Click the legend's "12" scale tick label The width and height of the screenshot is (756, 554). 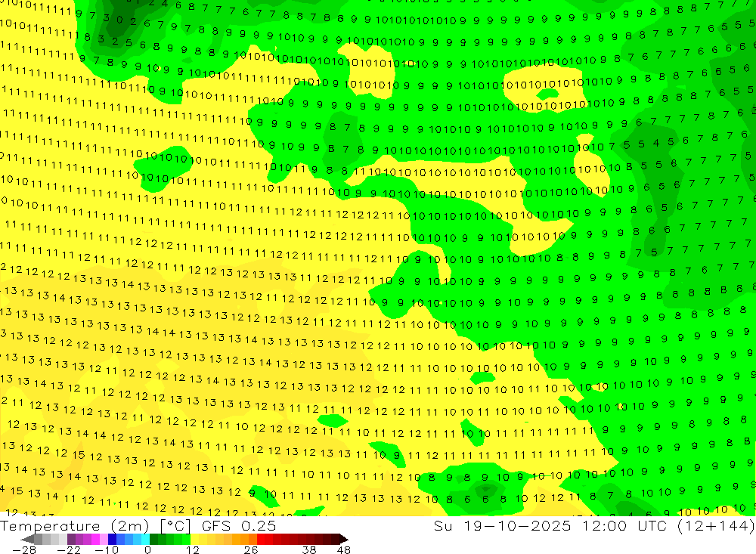pos(192,550)
